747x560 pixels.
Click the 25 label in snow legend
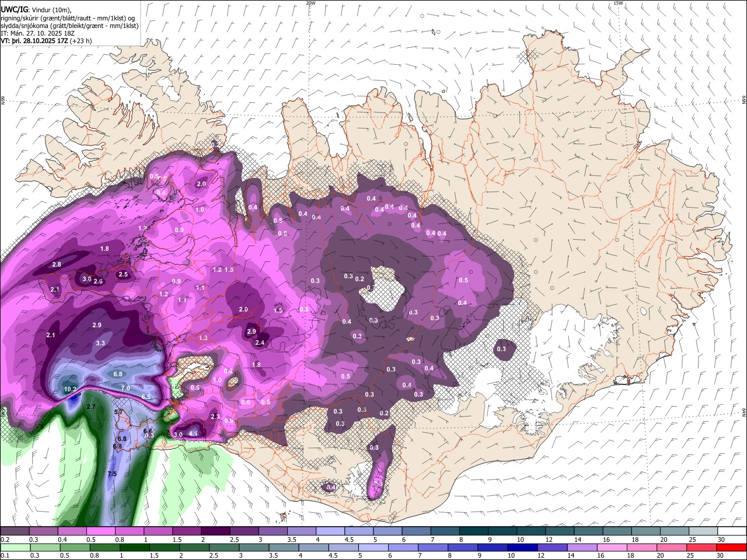coord(692,540)
